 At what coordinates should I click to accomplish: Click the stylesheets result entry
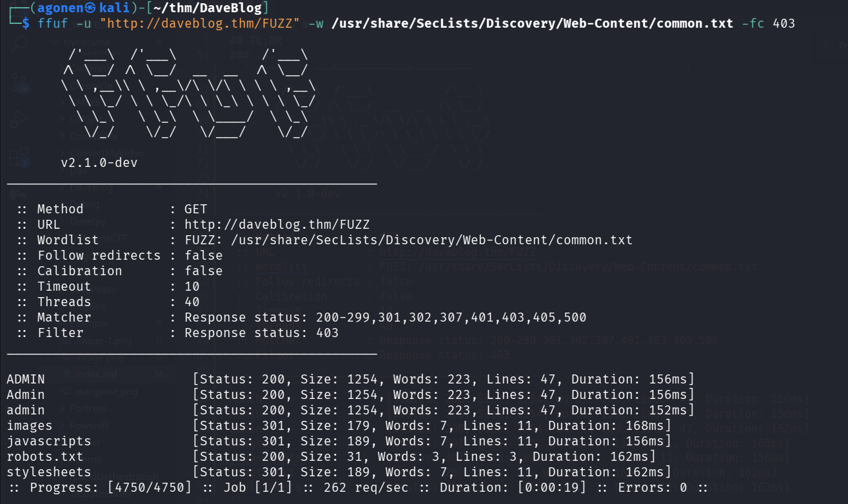[49, 472]
